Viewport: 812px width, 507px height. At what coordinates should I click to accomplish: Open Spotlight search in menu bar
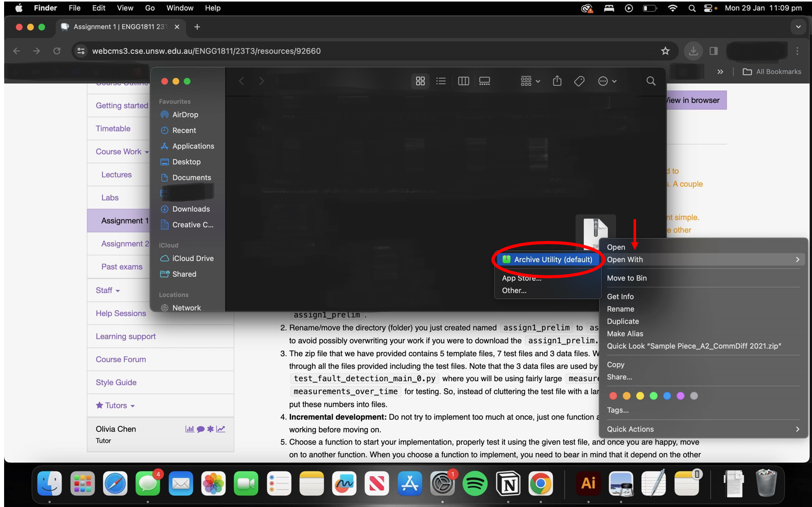point(692,8)
